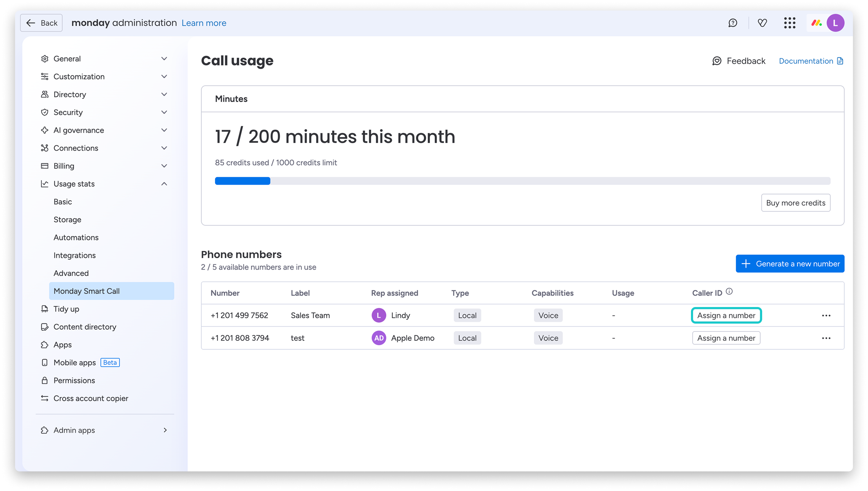Screen dimensions: 868x491
Task: Click the Connections nodes icon
Action: pyautogui.click(x=45, y=148)
